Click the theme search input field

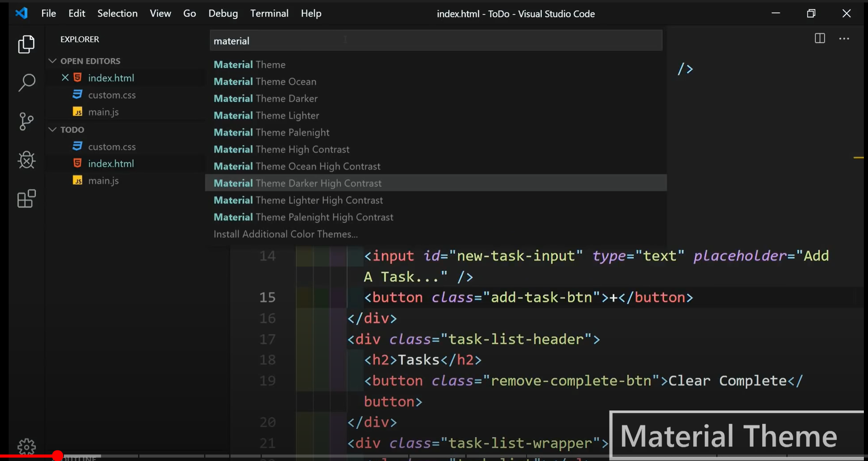coord(435,41)
